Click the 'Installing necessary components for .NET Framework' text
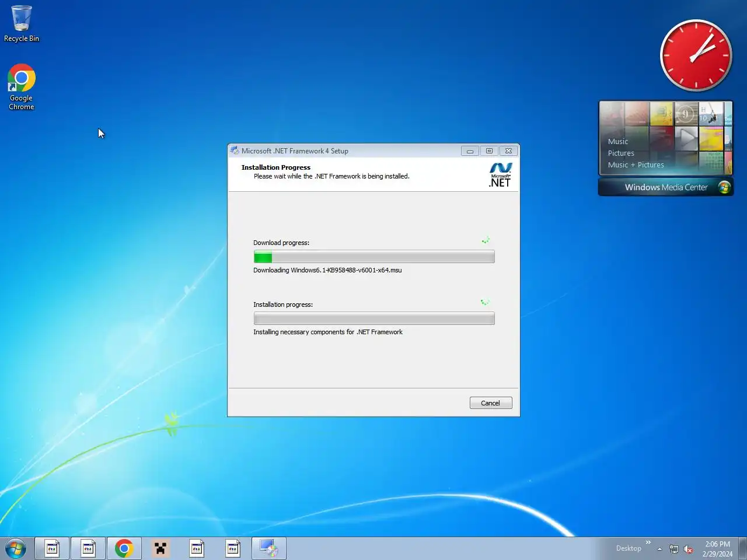The image size is (747, 560). pyautogui.click(x=328, y=332)
